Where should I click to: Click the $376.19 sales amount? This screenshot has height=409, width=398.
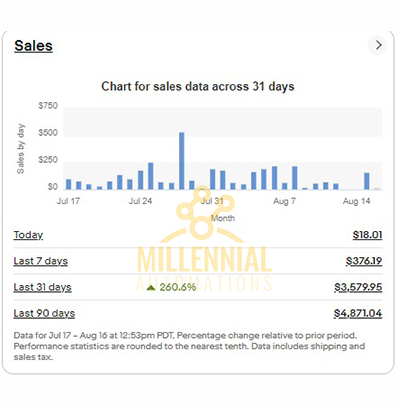[364, 261]
